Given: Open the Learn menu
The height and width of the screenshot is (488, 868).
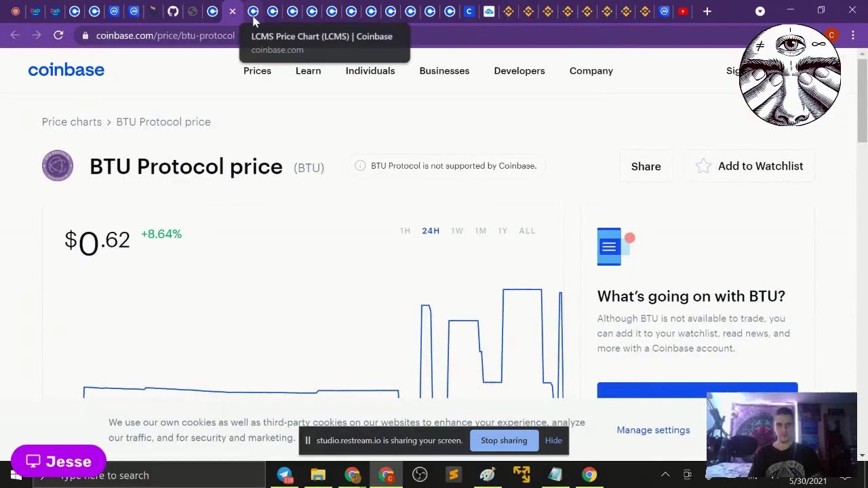Looking at the screenshot, I should pos(308,70).
